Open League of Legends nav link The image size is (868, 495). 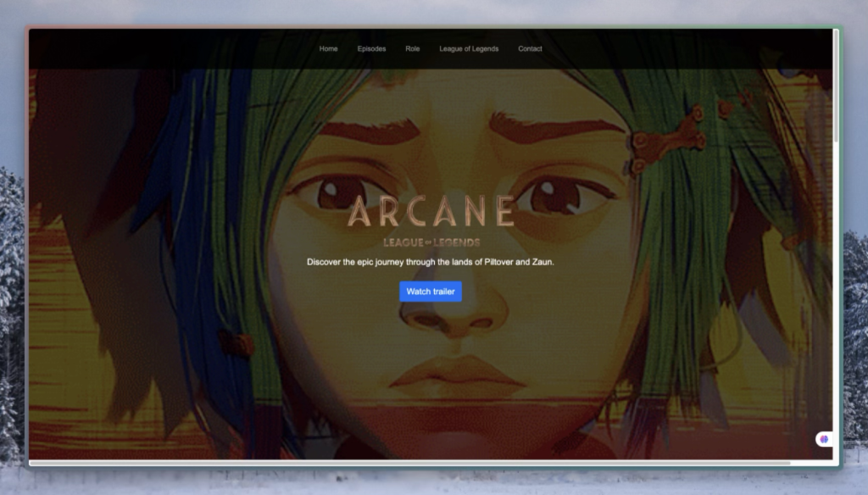click(469, 48)
